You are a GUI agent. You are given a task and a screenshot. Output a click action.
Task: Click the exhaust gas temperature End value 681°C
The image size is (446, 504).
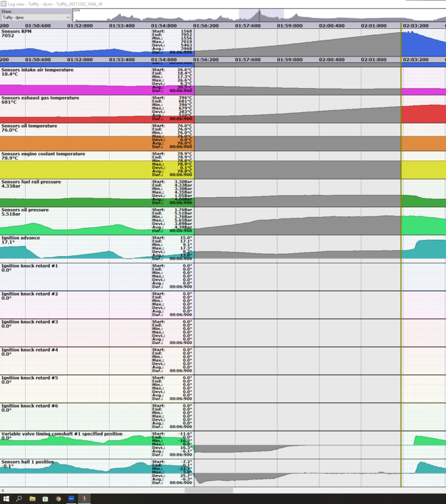pyautogui.click(x=185, y=101)
